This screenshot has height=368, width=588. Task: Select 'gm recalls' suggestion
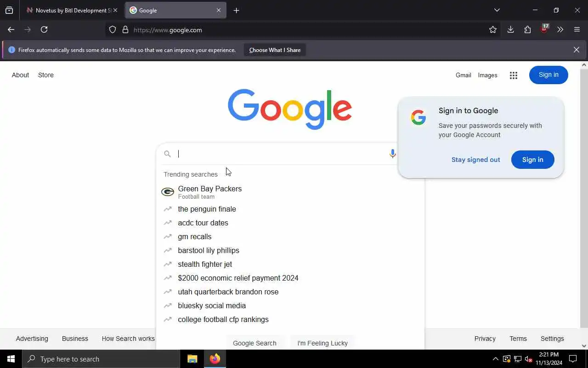click(x=290, y=236)
